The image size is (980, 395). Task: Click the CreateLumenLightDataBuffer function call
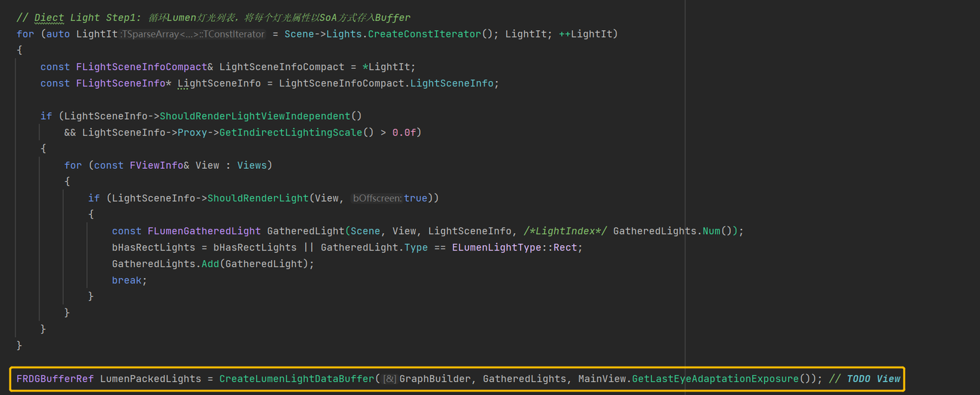pos(297,379)
